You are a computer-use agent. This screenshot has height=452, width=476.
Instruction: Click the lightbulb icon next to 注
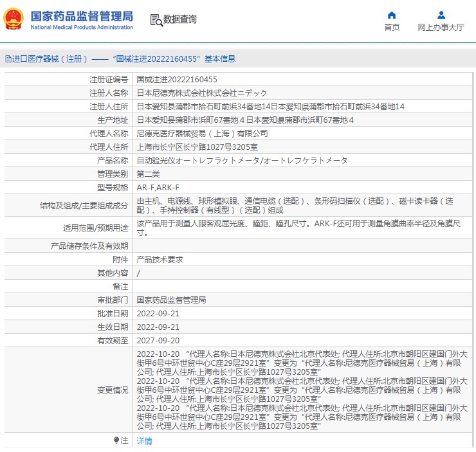116,440
